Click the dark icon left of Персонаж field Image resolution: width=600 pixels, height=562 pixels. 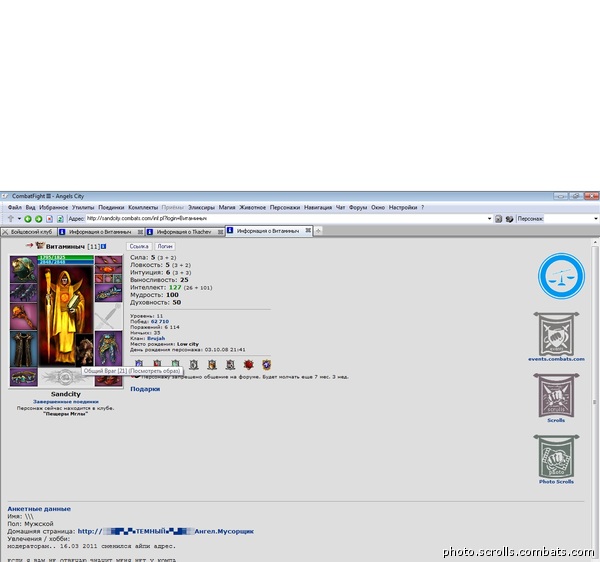pos(509,219)
